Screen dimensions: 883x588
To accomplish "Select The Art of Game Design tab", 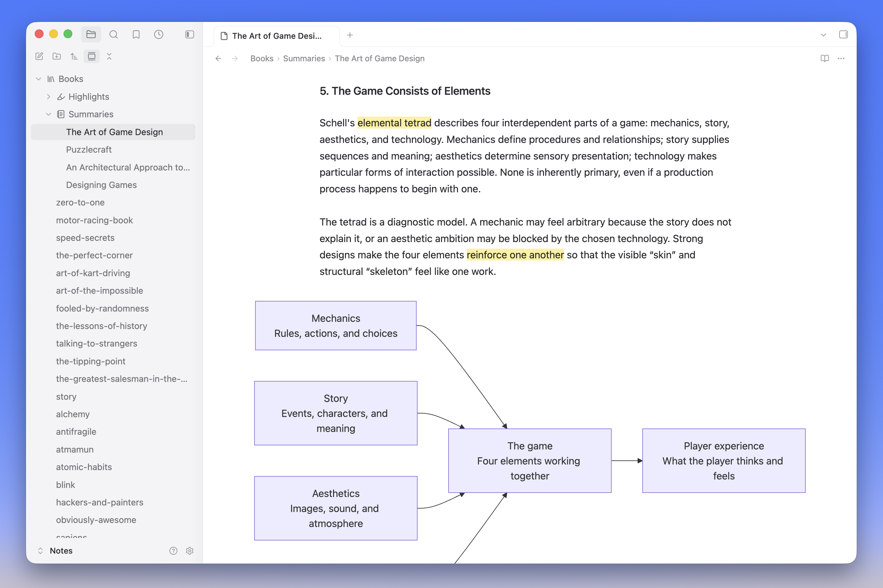I will (277, 36).
